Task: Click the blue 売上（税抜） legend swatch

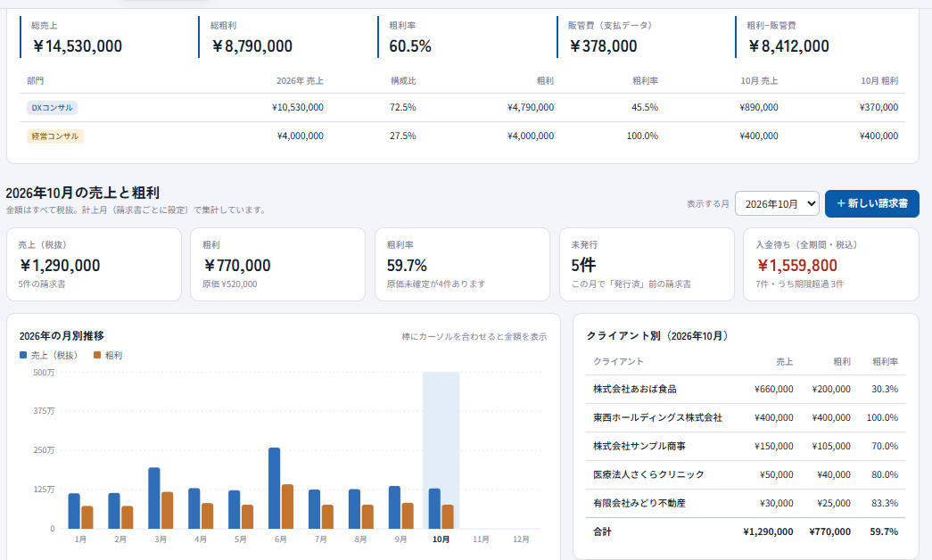Action: click(x=23, y=355)
